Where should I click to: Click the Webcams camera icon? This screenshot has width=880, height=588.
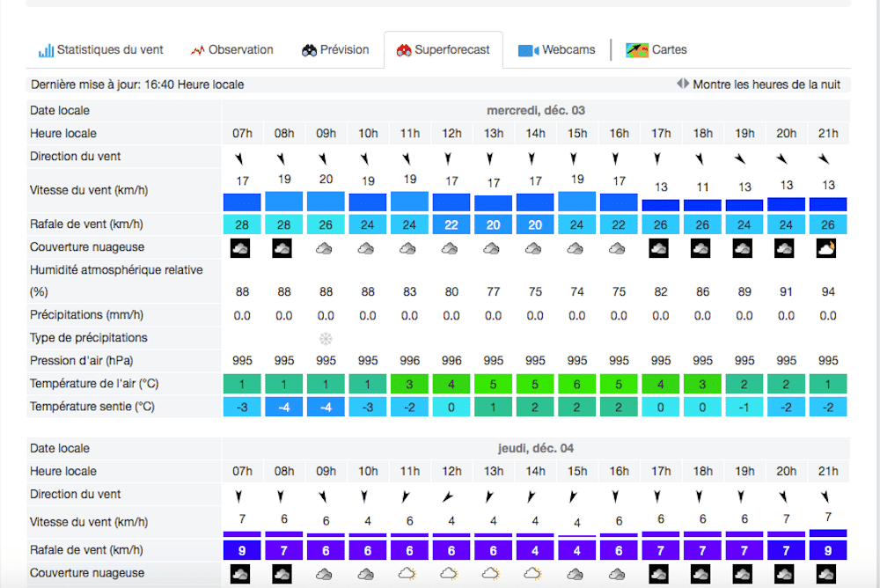click(528, 50)
